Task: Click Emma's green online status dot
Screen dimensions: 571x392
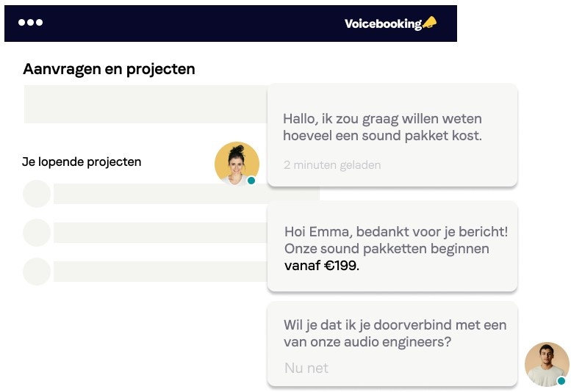Action: pos(251,181)
